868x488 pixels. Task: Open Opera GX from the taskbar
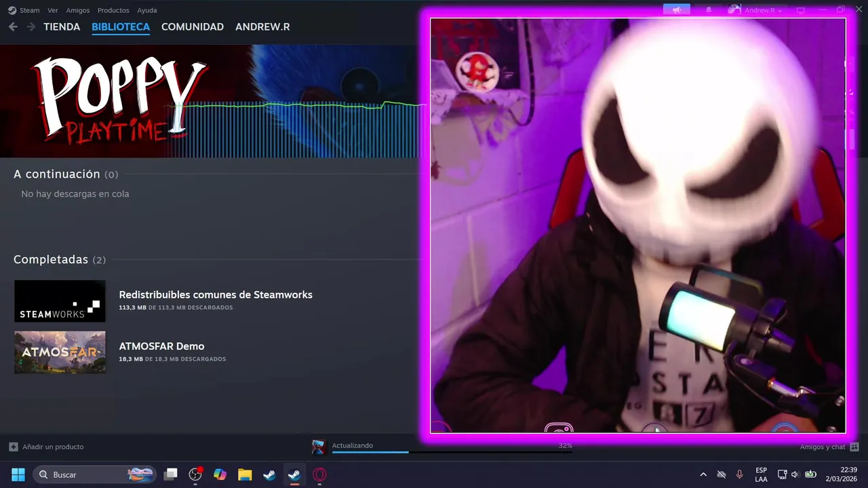click(319, 474)
